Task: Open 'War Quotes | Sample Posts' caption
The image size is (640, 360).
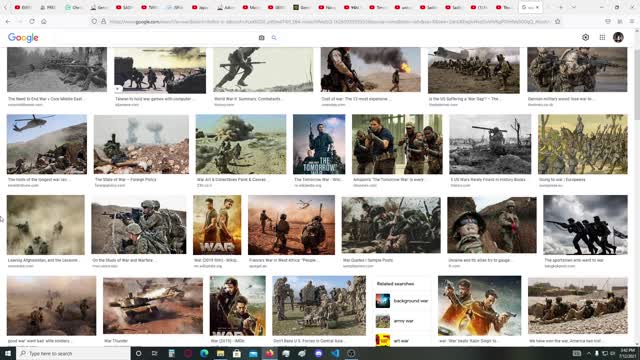Action: 368,260
